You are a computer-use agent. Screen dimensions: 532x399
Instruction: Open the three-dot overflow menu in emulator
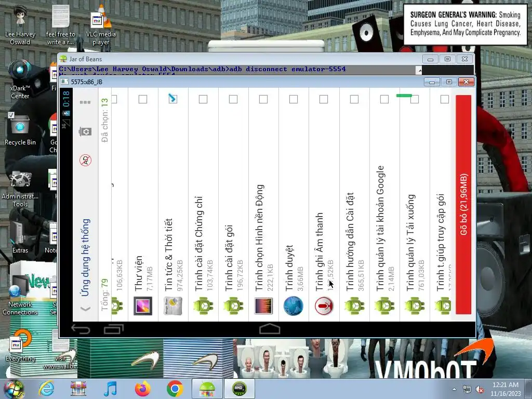click(85, 102)
